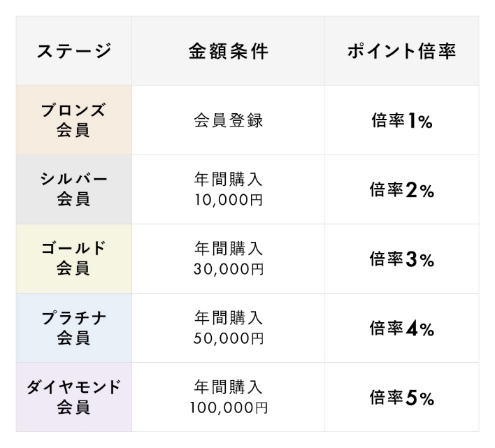Select the ゴールド会員 stage cell
Screen dimensions: 495x448
pos(74,259)
